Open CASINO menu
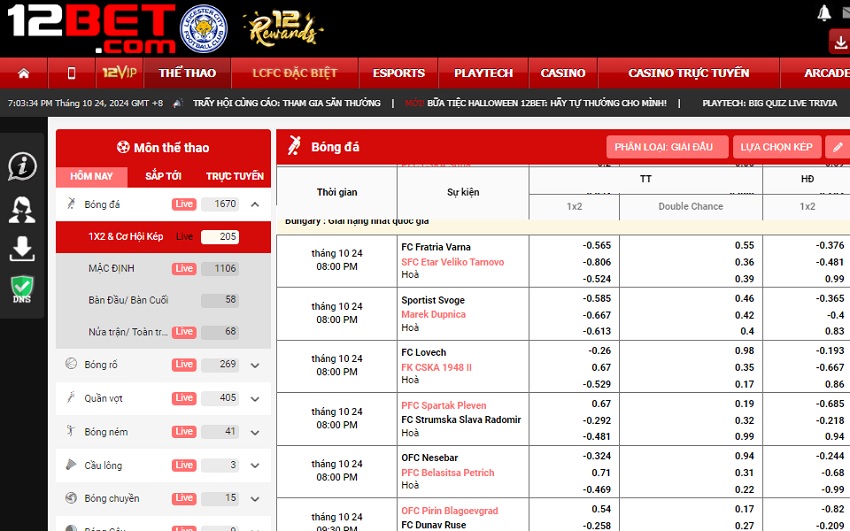Screen dimensions: 850x531 point(563,73)
